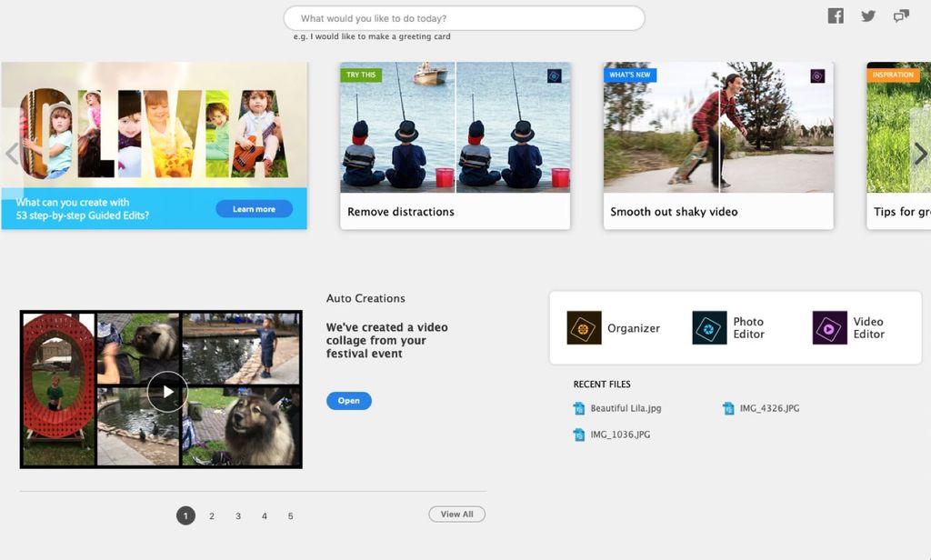Open the Facebook share icon

coord(835,15)
